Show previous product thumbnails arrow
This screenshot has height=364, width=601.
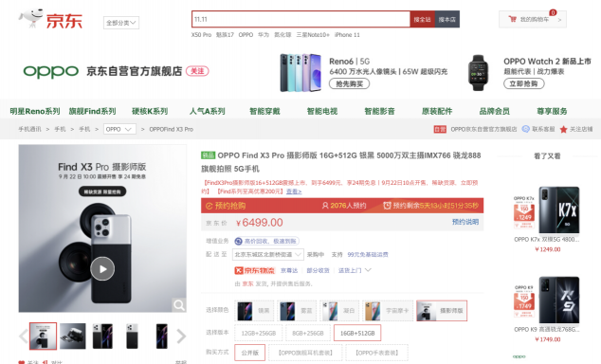pyautogui.click(x=24, y=337)
